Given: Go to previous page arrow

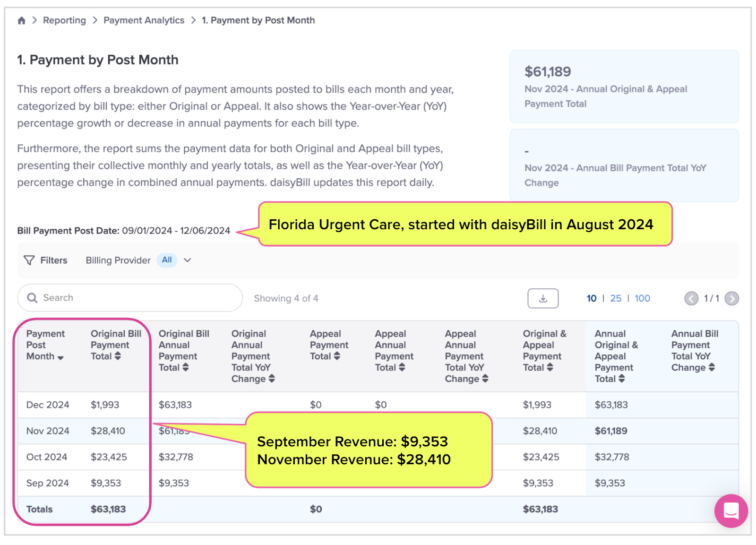Looking at the screenshot, I should click(x=691, y=298).
